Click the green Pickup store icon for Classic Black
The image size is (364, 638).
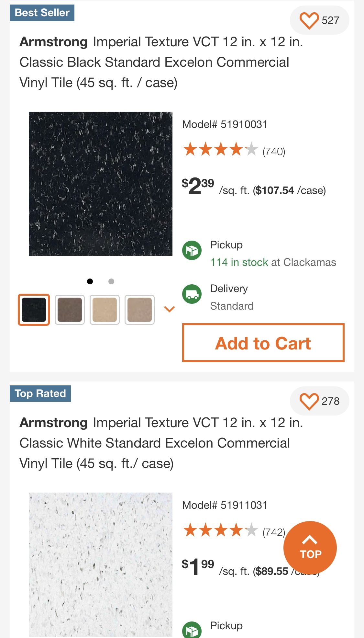(192, 250)
